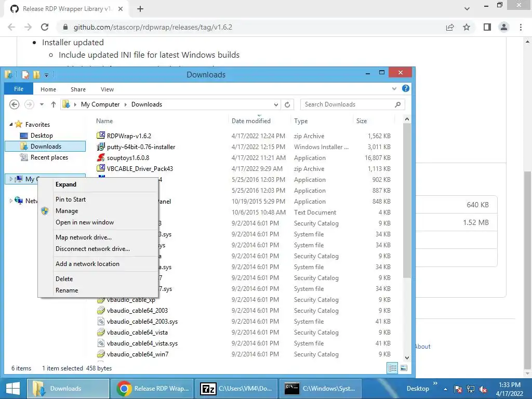The image size is (532, 399).
Task: Choose Pin to Start in context menu
Action: point(98,199)
